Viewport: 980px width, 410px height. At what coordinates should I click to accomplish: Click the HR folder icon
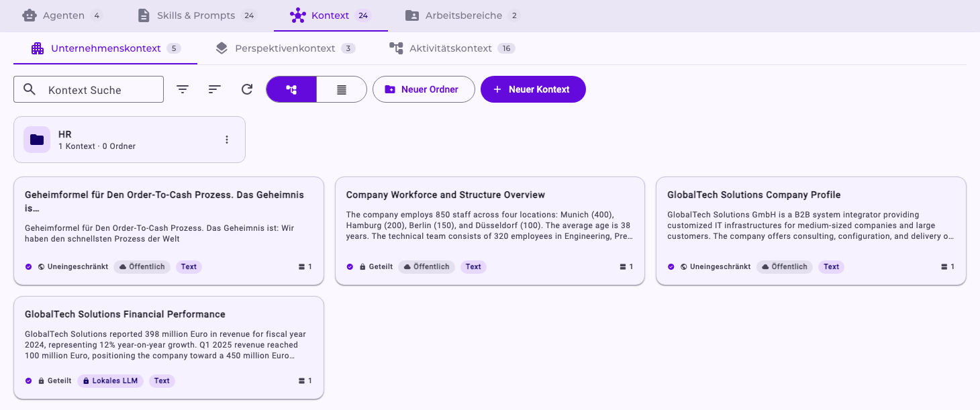point(37,140)
